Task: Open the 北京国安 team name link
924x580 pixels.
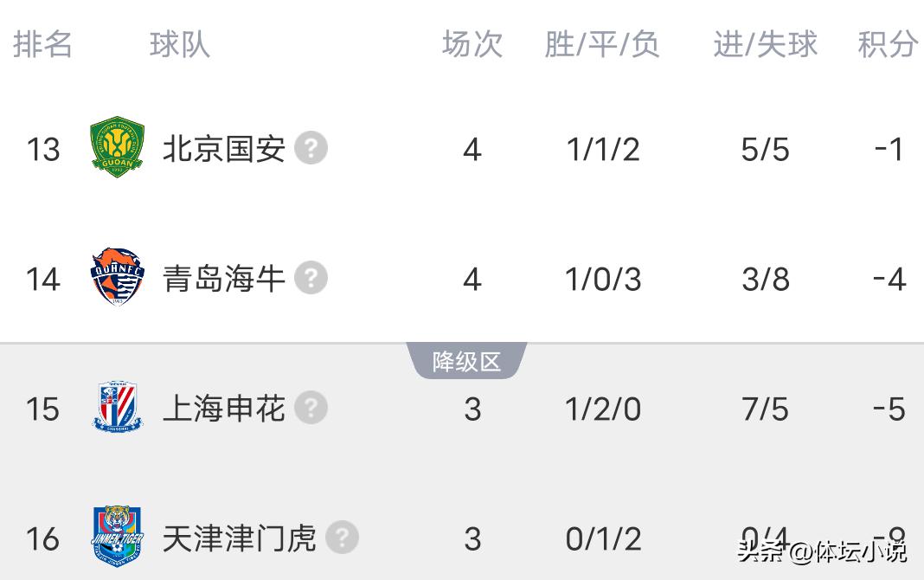Action: [x=224, y=149]
